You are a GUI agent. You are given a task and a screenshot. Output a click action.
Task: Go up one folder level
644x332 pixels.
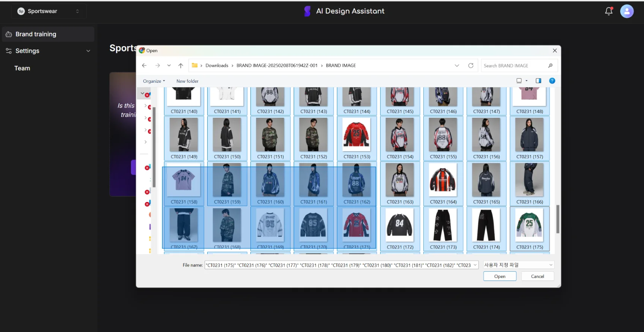[181, 66]
